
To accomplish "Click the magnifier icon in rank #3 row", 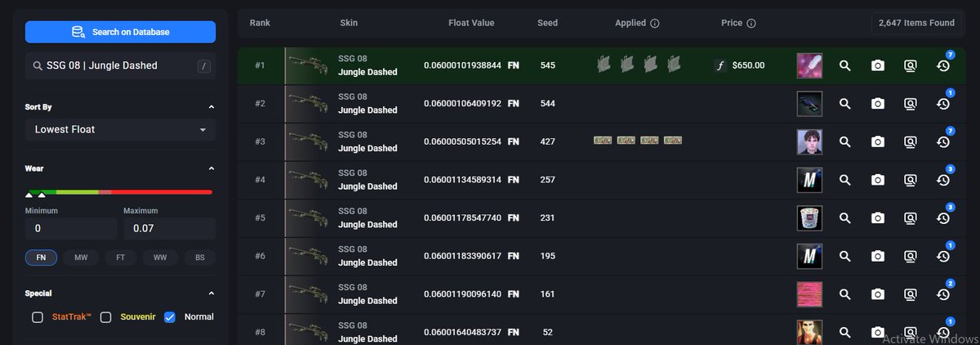I will 845,141.
